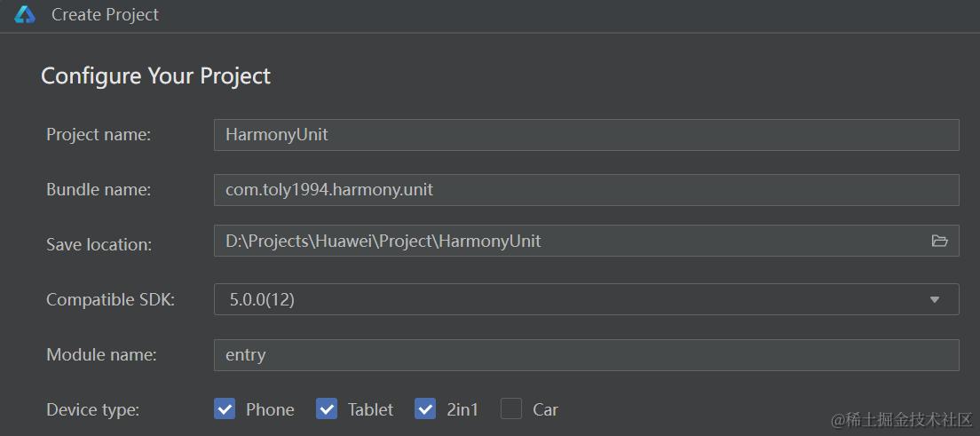Click the Module name entry field

(586, 355)
